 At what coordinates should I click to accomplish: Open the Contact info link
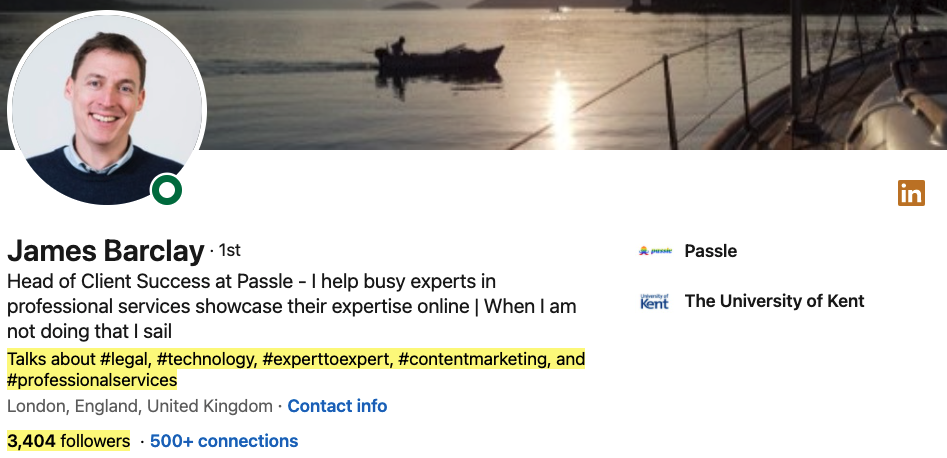click(x=337, y=406)
